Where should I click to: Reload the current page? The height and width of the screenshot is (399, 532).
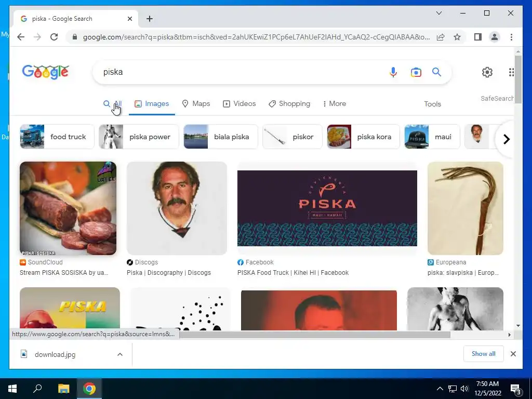pos(54,37)
